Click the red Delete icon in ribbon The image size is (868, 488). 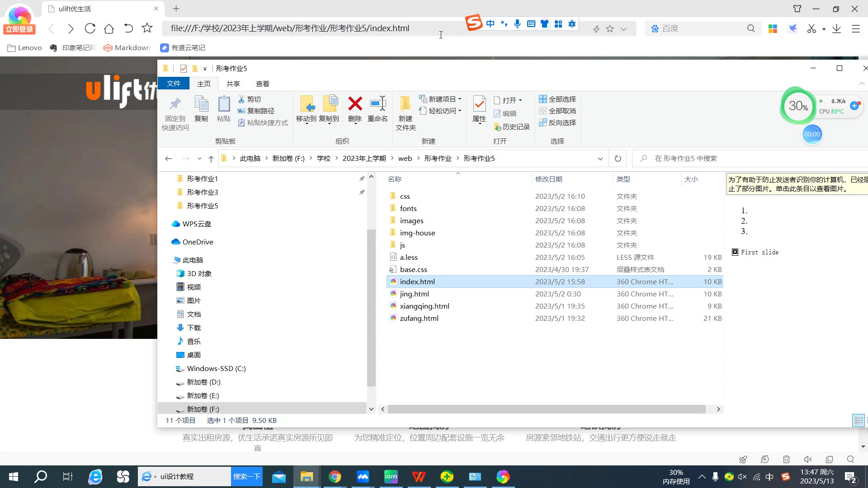click(x=355, y=104)
